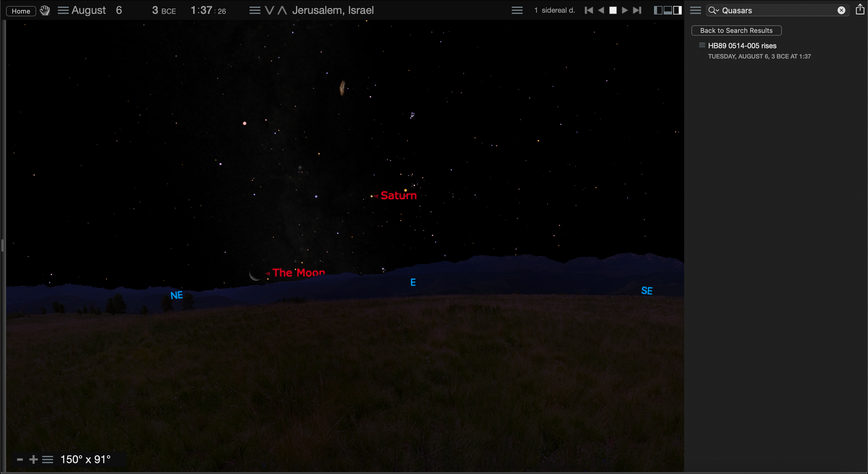Clear the Quasars search text
This screenshot has height=474, width=868.
tap(841, 10)
